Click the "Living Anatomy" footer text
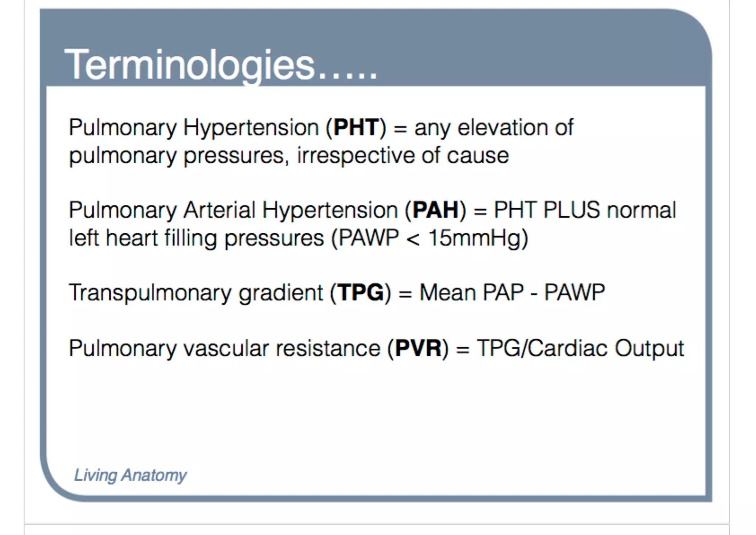 click(x=130, y=475)
